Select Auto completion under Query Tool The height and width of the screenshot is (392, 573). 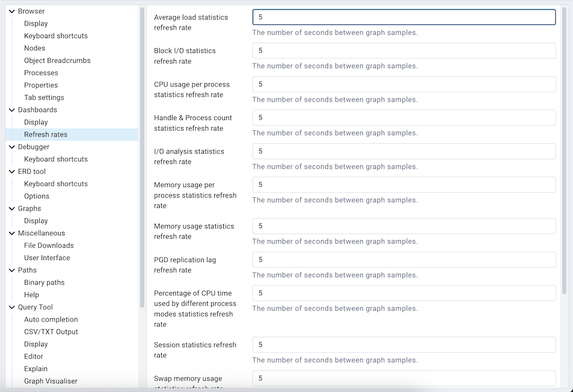tap(51, 319)
